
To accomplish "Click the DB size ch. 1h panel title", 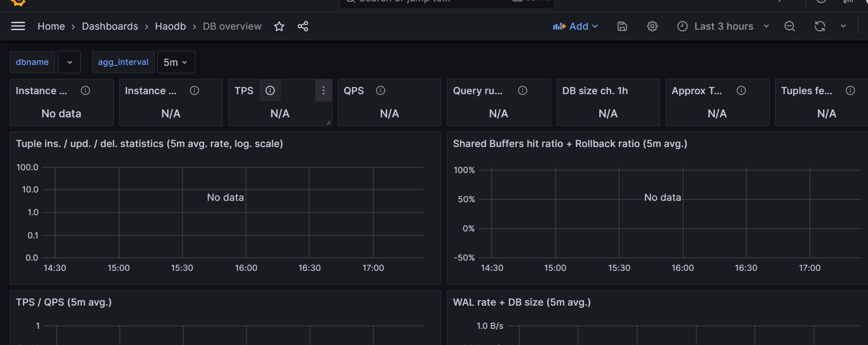I will [x=595, y=91].
